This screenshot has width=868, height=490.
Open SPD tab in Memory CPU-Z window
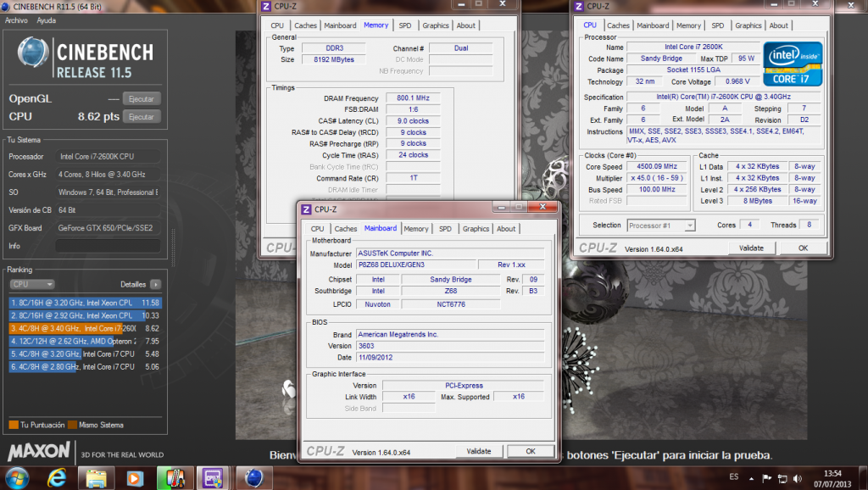coord(404,25)
